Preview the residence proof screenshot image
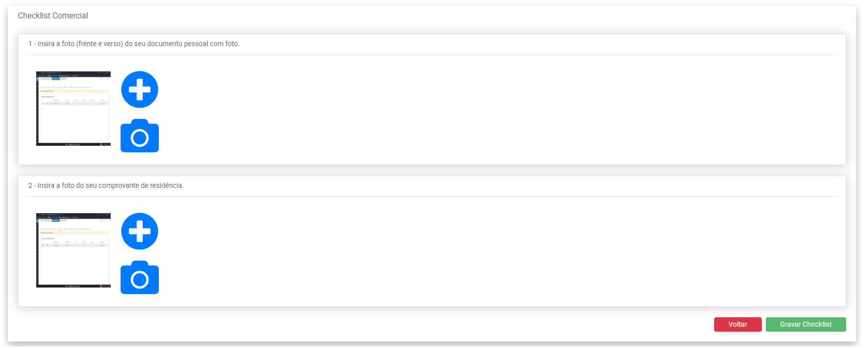This screenshot has height=348, width=868. tap(73, 250)
